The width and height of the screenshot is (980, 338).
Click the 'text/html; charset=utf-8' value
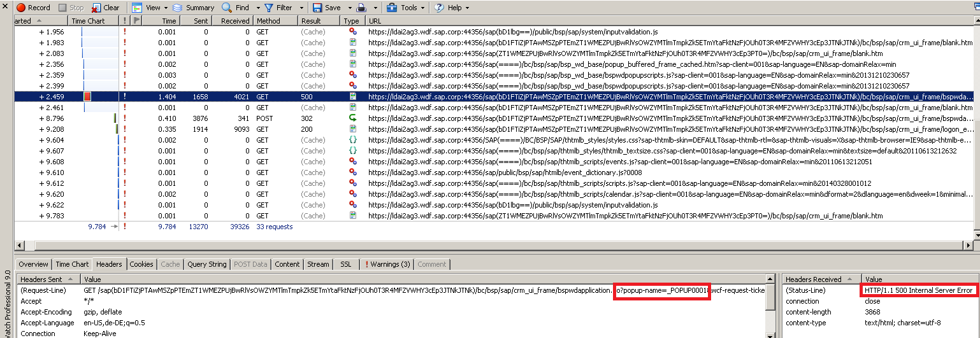coord(902,323)
